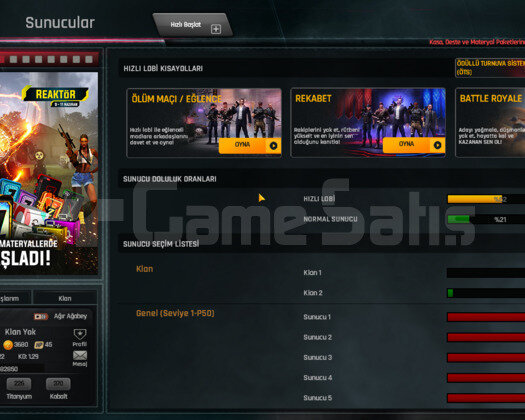Open the Profil shield icon

(80, 334)
